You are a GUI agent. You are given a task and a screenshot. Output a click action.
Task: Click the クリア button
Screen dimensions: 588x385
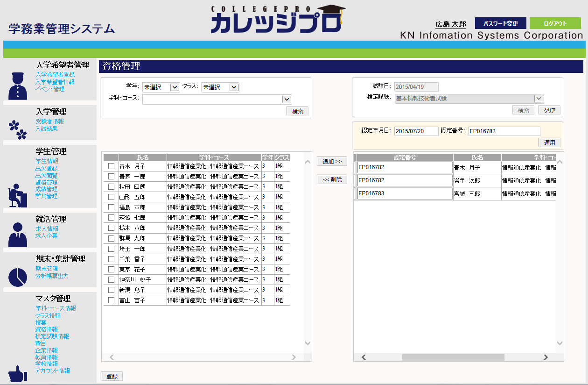point(549,110)
